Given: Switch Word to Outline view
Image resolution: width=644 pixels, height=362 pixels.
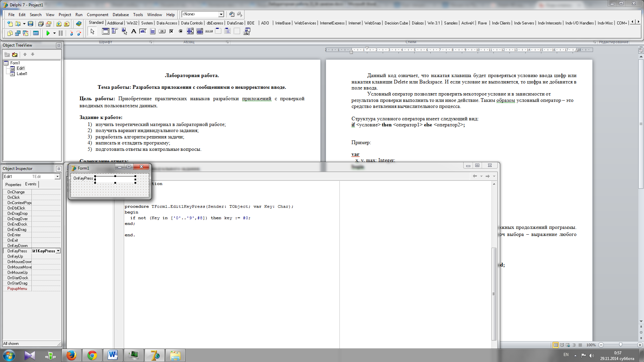Looking at the screenshot, I should [574, 345].
